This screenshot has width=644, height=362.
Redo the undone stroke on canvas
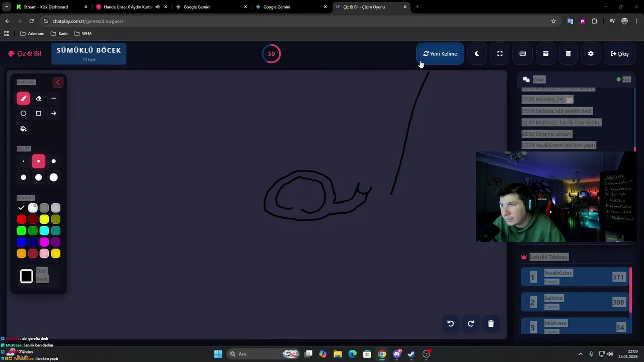tap(471, 324)
